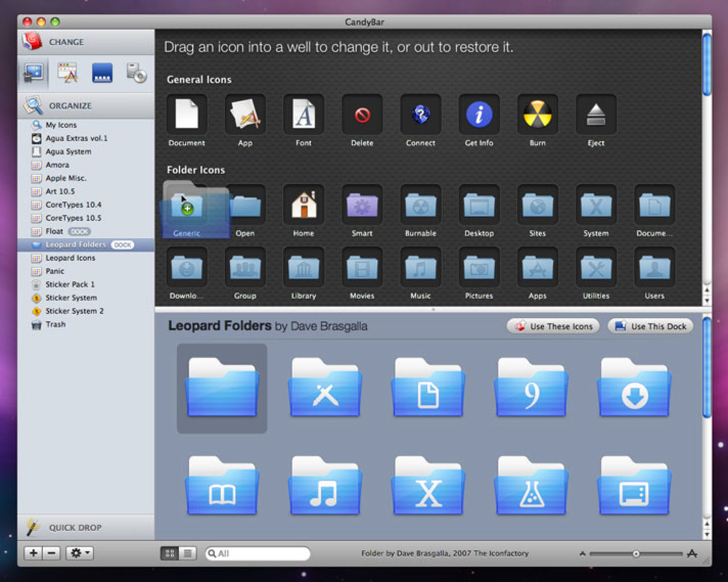The image size is (728, 582).
Task: Select the music folder thumbnail
Action: pos(324,486)
